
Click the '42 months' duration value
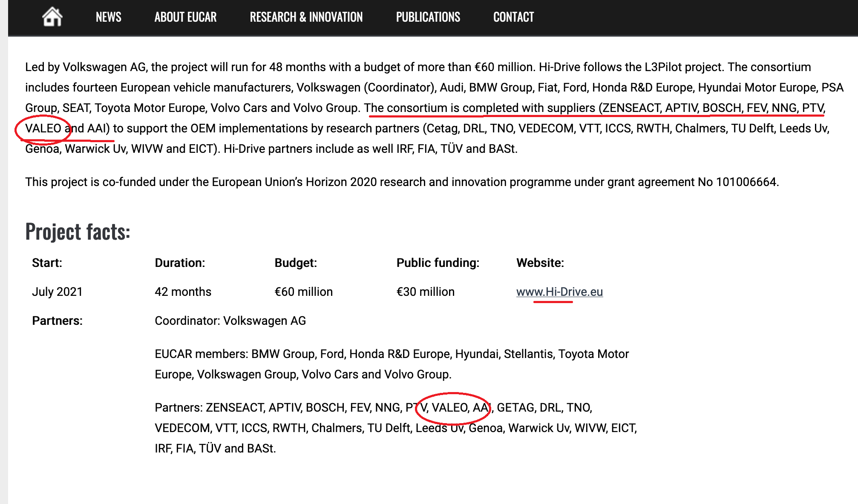pyautogui.click(x=183, y=292)
